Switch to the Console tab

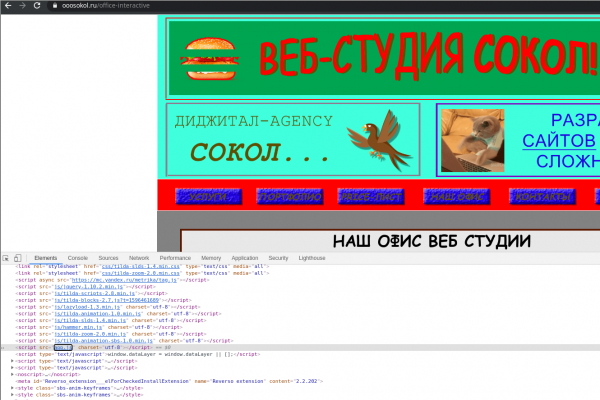[x=77, y=258]
